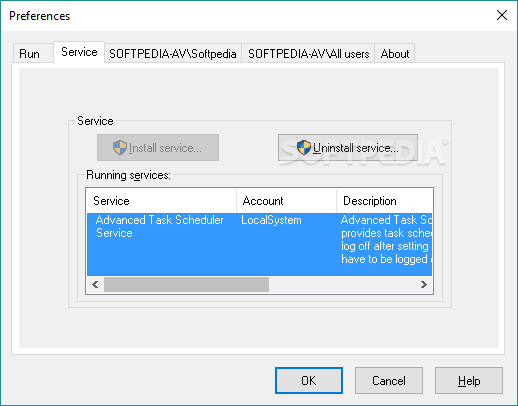Switch to the Run tab
This screenshot has width=518, height=406.
[33, 53]
